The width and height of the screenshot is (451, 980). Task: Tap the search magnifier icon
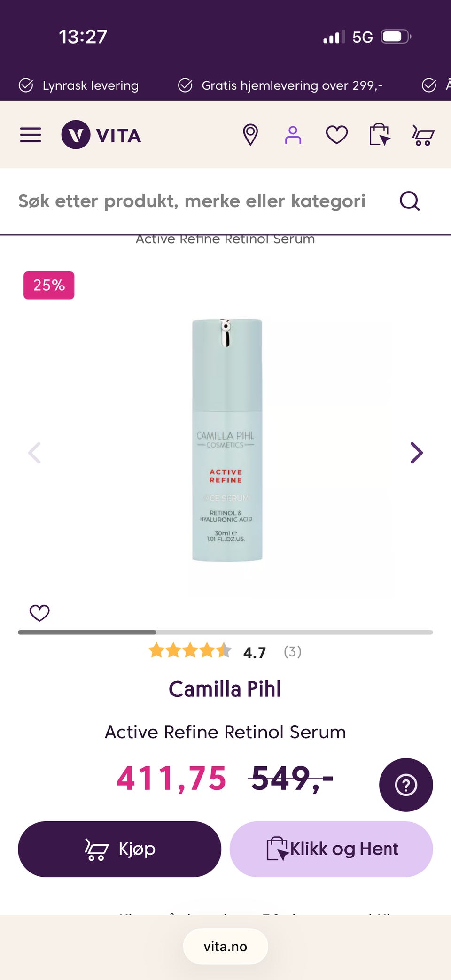(410, 201)
